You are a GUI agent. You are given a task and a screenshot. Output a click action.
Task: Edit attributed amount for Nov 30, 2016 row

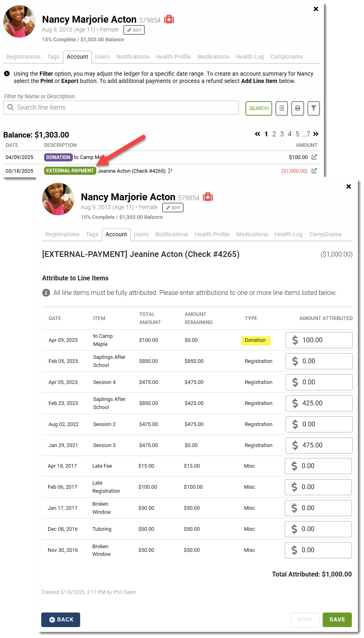(x=318, y=550)
